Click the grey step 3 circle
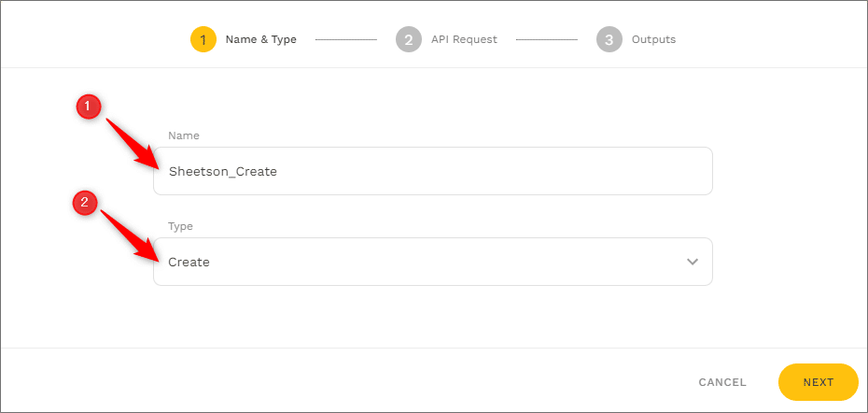 coord(609,40)
